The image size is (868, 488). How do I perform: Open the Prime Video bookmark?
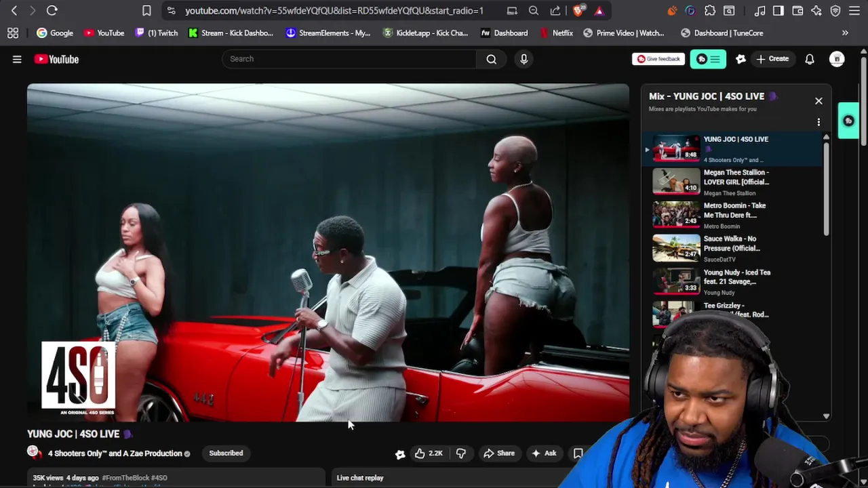(x=624, y=33)
